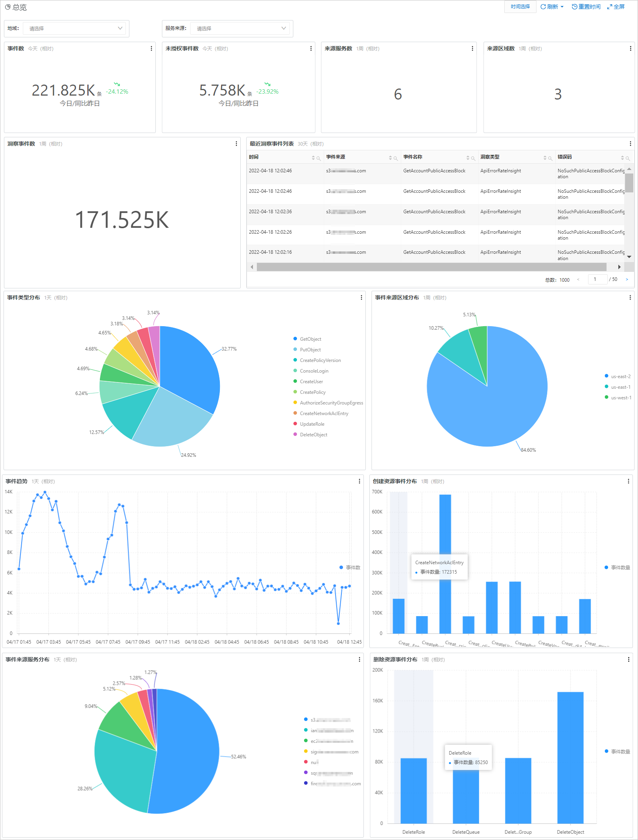Open the three-dot menu on the 事件数 panel
Image resolution: width=638 pixels, height=840 pixels.
point(151,48)
